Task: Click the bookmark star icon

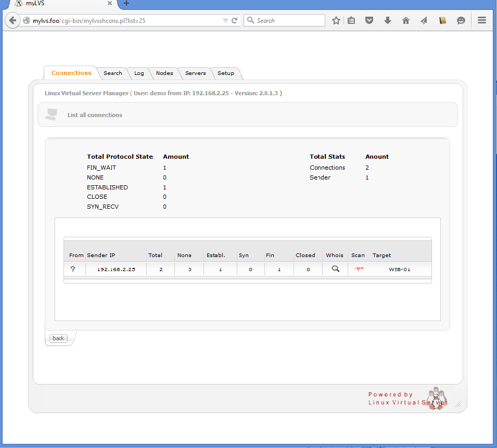Action: 336,21
